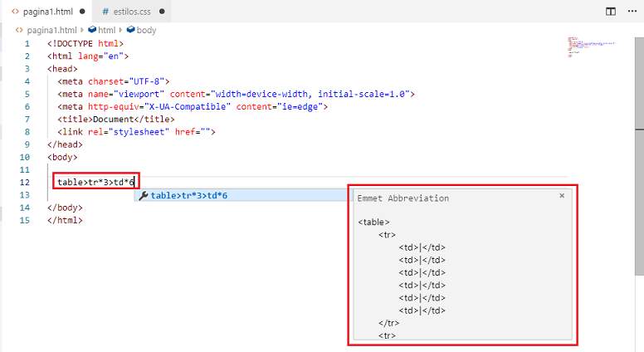Click the # icon on estilos.css tab
The height and width of the screenshot is (352, 644).
105,12
